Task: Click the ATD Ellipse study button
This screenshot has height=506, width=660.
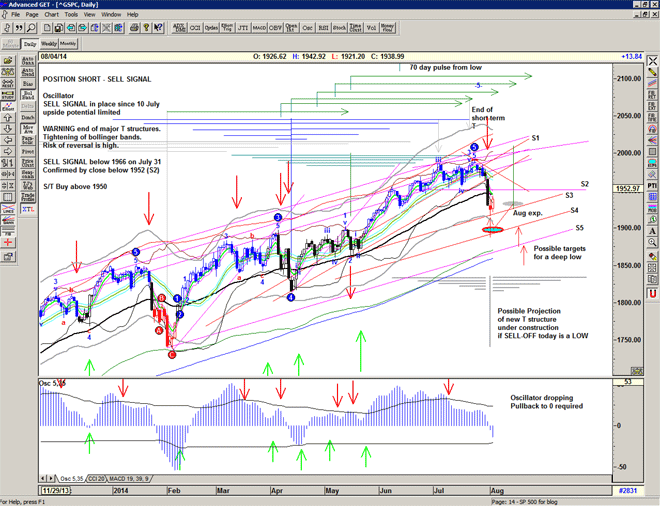Action: pyautogui.click(x=179, y=29)
